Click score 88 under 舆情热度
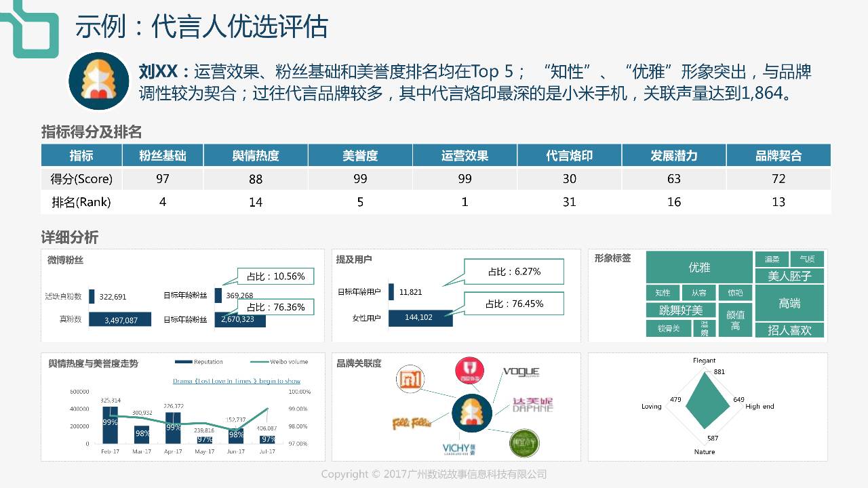Image resolution: width=868 pixels, height=488 pixels. [x=256, y=179]
